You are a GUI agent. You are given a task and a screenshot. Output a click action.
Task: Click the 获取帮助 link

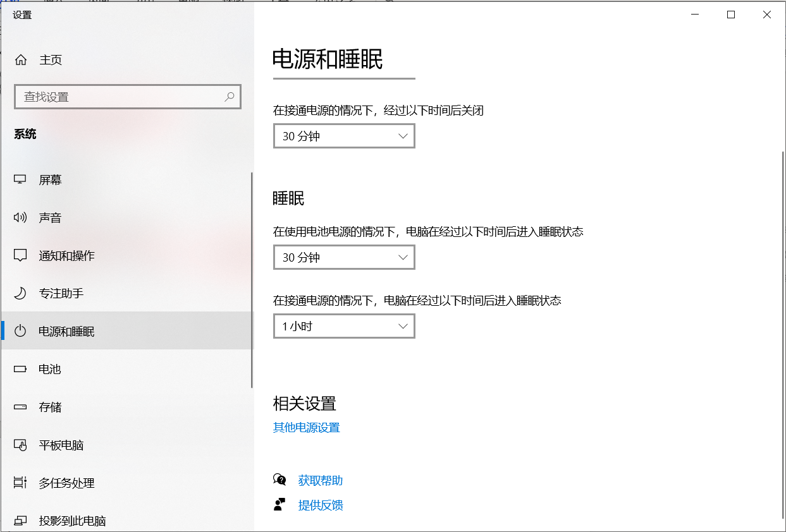[321, 480]
